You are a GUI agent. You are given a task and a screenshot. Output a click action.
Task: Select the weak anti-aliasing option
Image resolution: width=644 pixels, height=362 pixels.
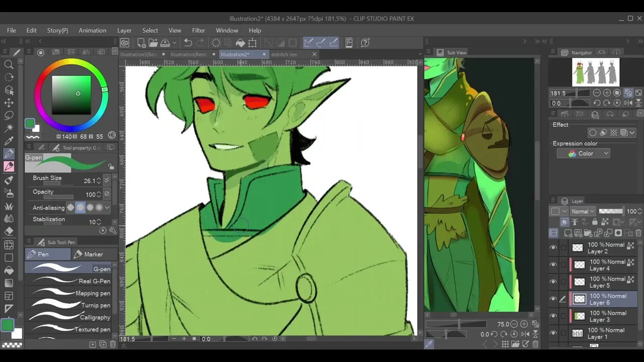80,208
